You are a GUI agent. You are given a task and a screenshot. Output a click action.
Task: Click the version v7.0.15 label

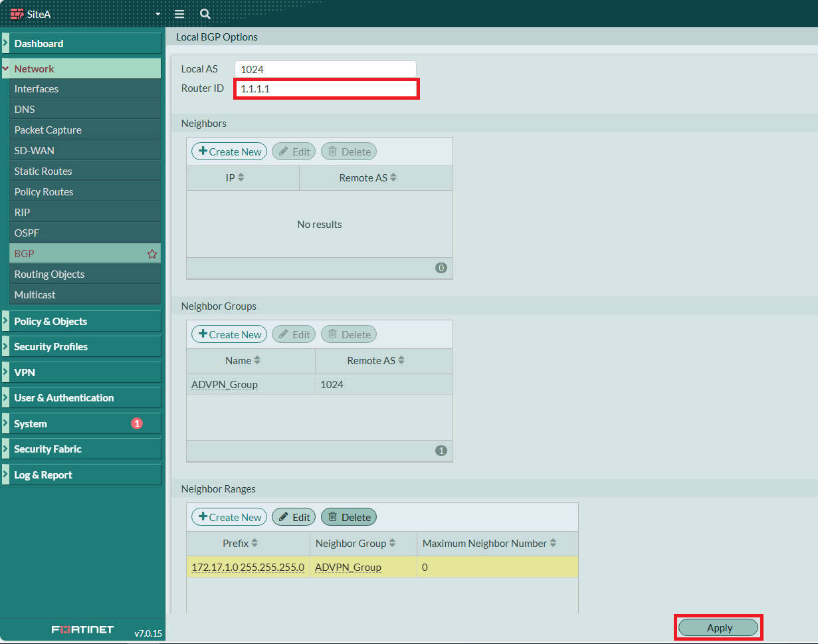[148, 633]
